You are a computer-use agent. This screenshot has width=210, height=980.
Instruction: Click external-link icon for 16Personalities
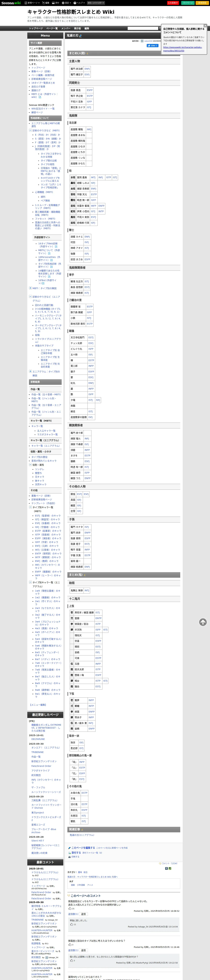pyautogui.click(x=52, y=260)
